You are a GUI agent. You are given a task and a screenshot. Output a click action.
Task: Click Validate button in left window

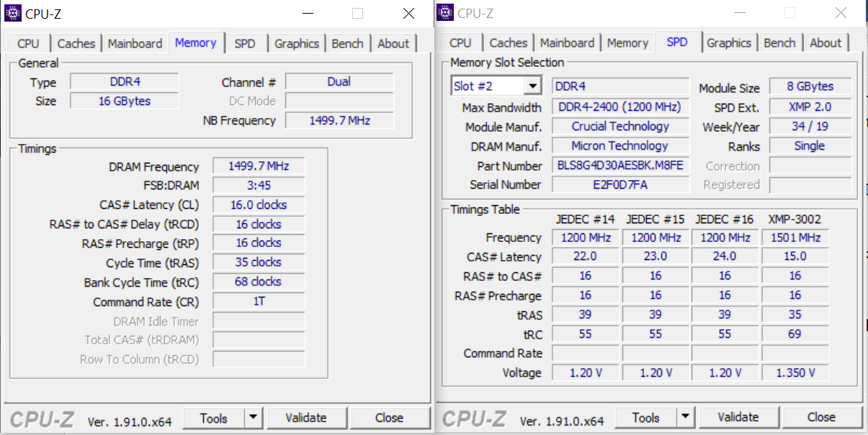tap(306, 418)
